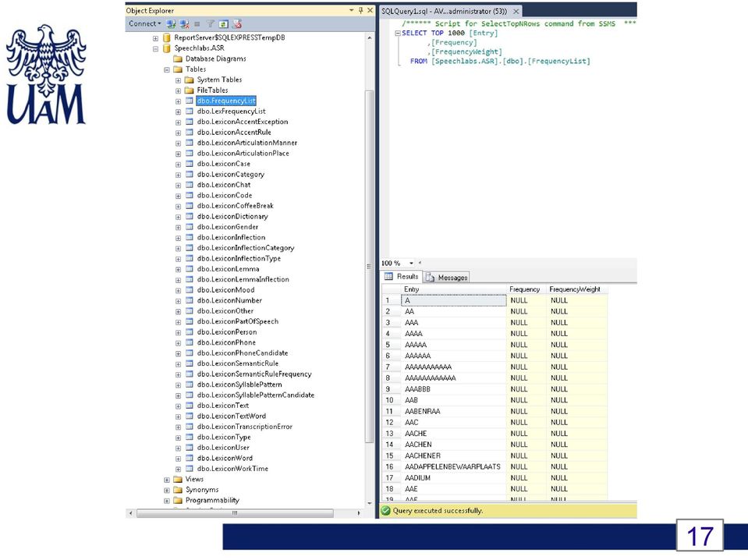Click Connect Object Explorer icon
This screenshot has height=560, width=748.
click(x=172, y=24)
